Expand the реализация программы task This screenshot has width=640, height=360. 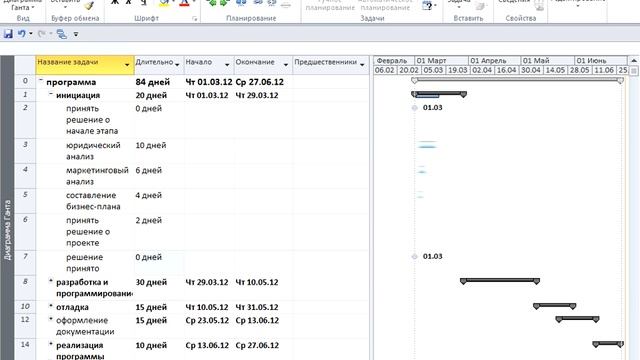(51, 344)
